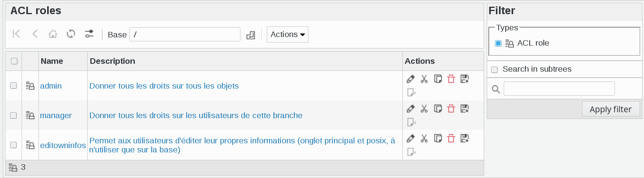Click the filter search magnifier icon
This screenshot has height=178, width=644.
tap(496, 89)
